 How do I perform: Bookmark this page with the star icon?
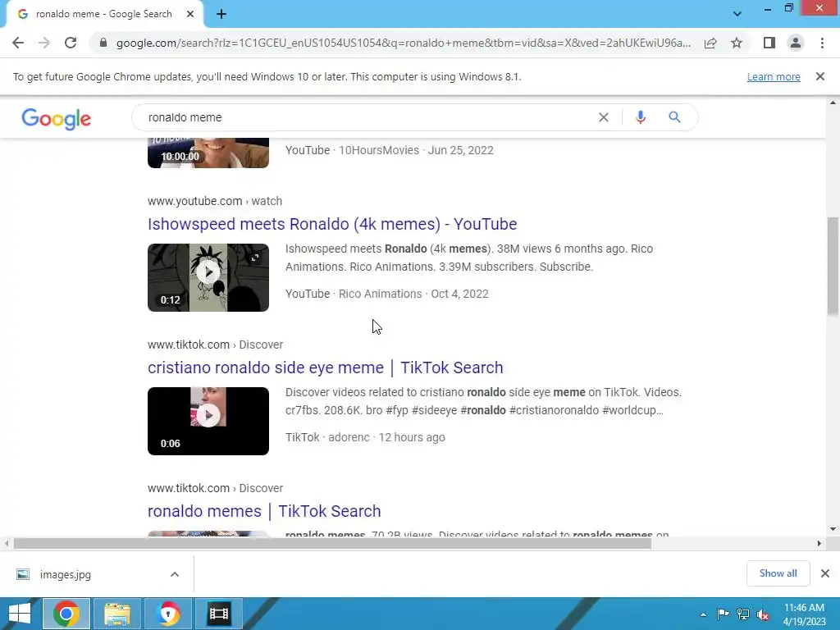point(737,43)
